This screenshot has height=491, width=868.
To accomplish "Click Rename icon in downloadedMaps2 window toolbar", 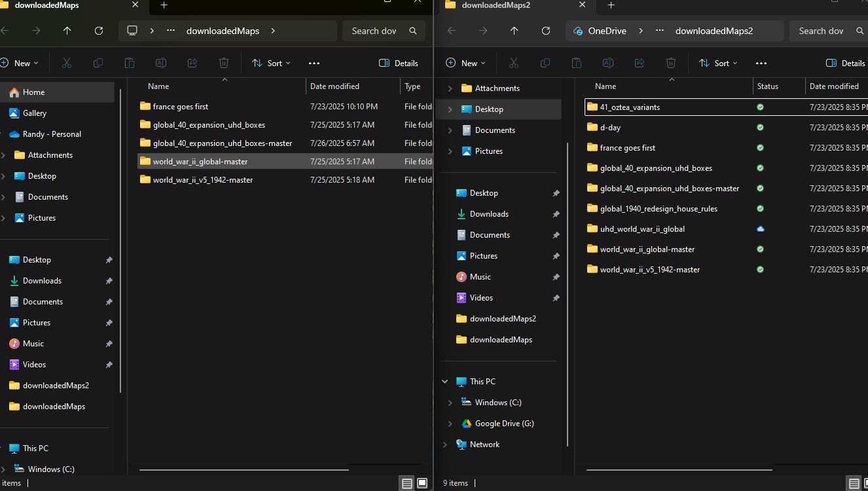I will click(x=608, y=64).
